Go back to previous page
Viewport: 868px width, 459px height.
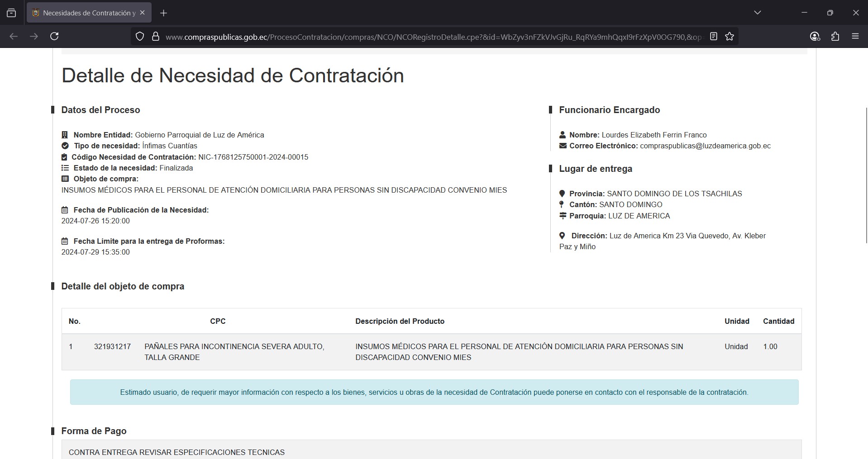click(x=14, y=36)
